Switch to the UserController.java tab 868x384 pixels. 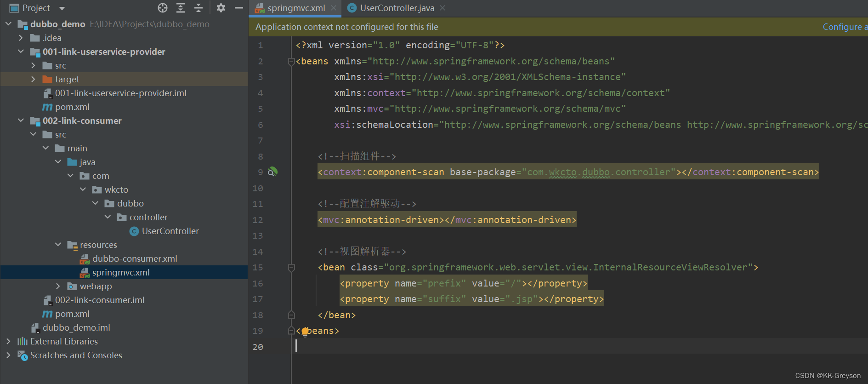tap(397, 8)
